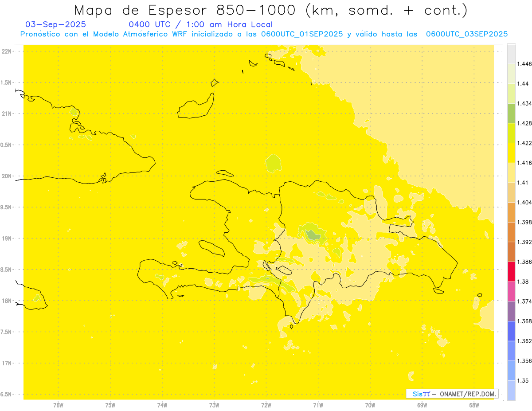This screenshot has height=411, width=532.
Task: Click the 73W longitude label
Action: point(214,405)
